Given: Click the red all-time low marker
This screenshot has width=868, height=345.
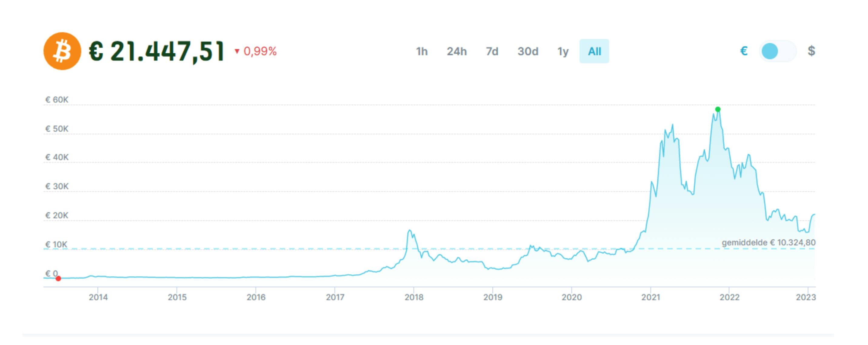Looking at the screenshot, I should tap(58, 279).
